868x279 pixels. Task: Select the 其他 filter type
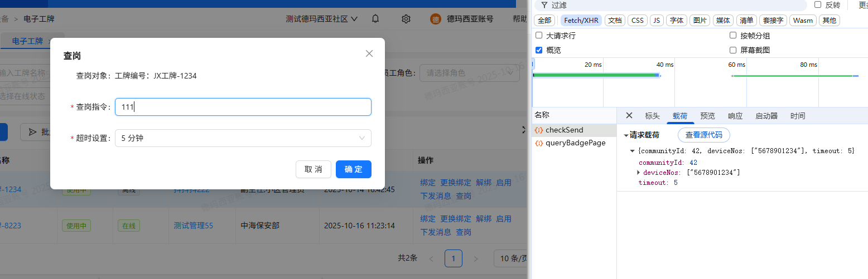[x=830, y=21]
